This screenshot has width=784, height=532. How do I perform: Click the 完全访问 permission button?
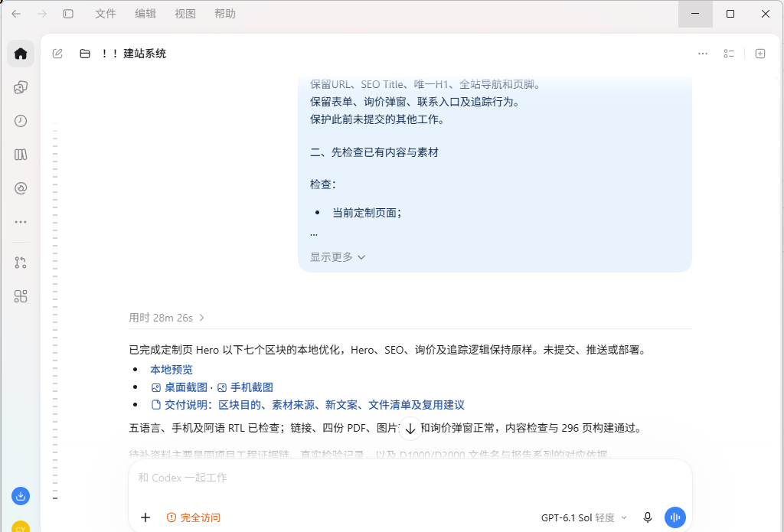click(x=194, y=517)
